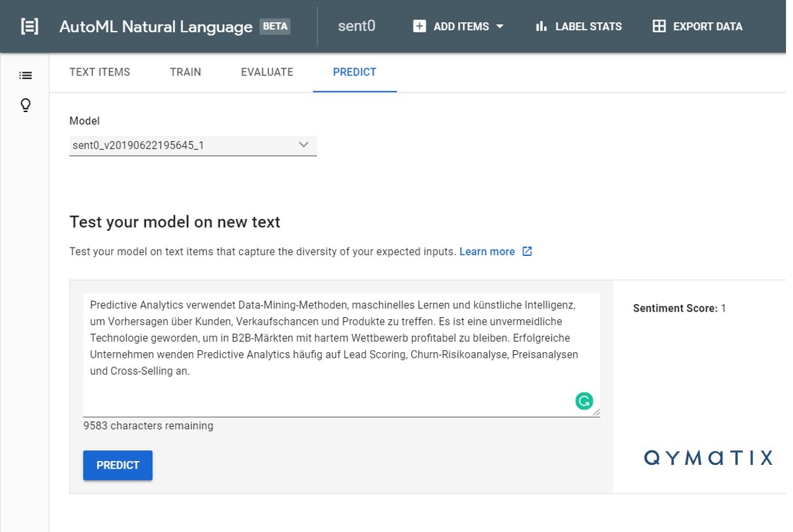
Task: Click the '9583 characters remaining' counter
Action: tap(148, 426)
